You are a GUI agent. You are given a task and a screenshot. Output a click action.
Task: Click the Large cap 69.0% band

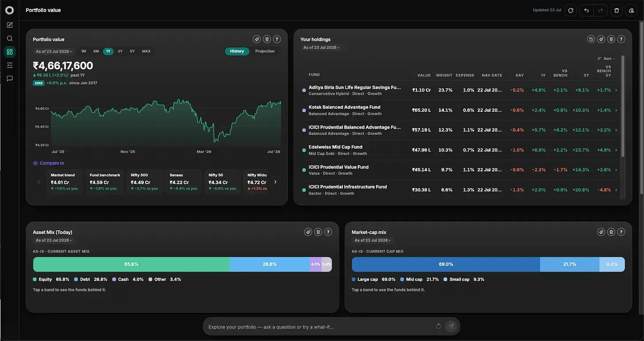(446, 264)
